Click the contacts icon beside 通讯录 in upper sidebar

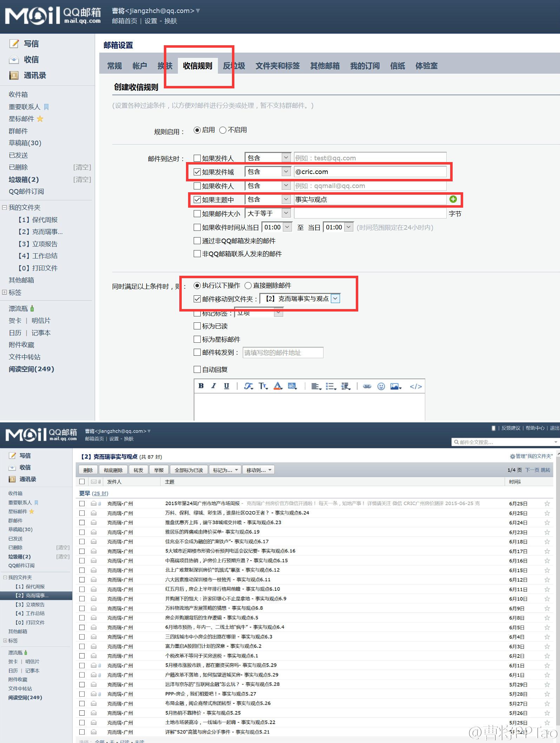point(14,75)
